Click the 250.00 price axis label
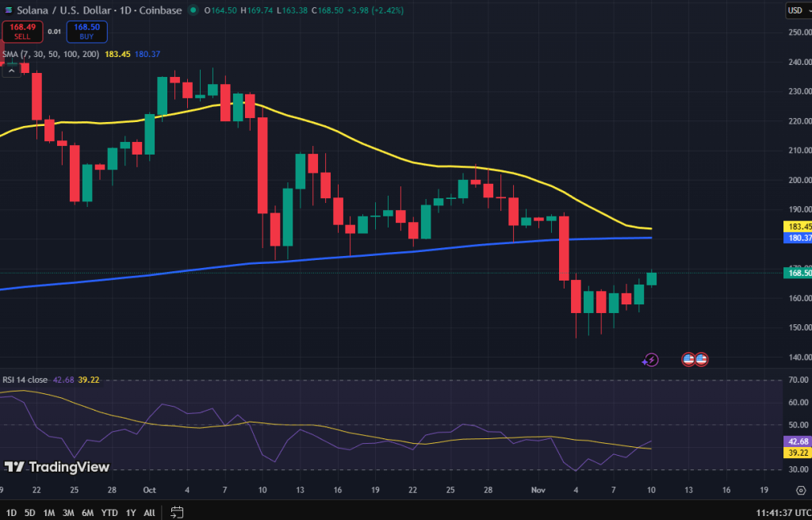812x520 pixels. [x=799, y=32]
